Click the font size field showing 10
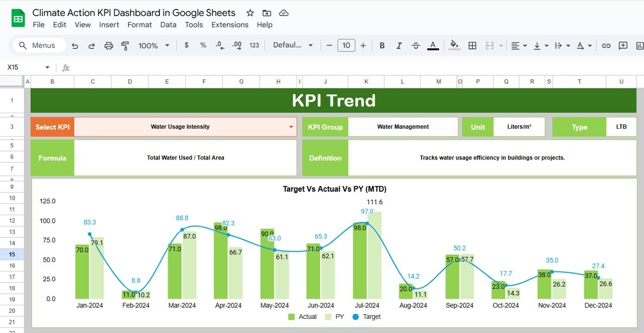This screenshot has height=333, width=644. [x=346, y=45]
